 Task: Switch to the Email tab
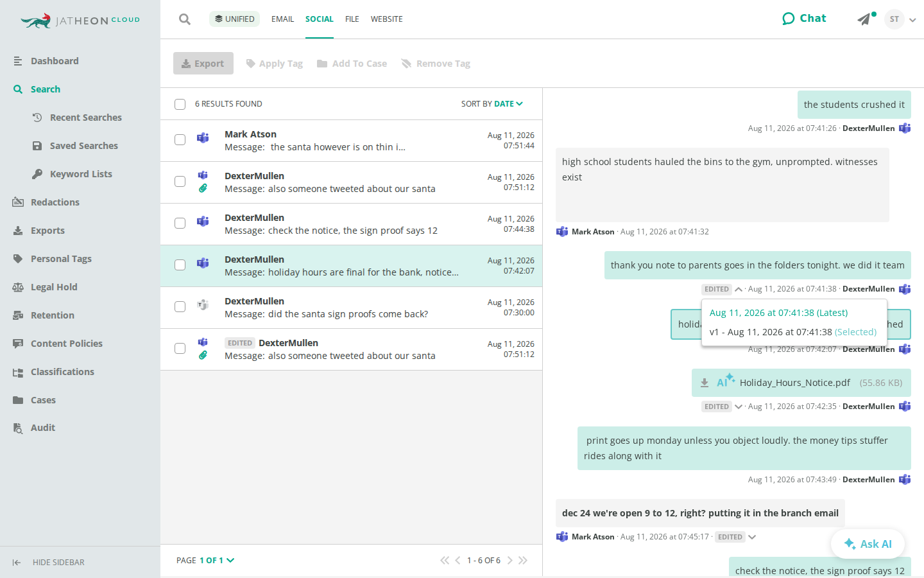(x=282, y=19)
